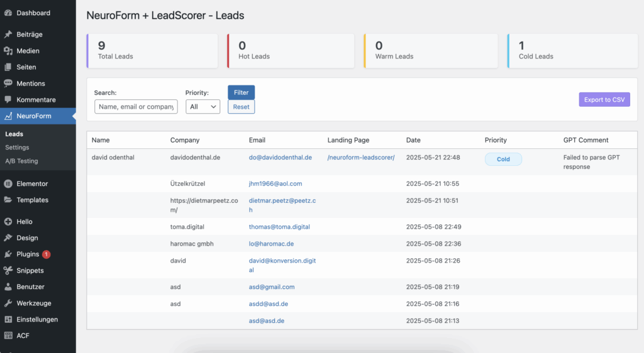Viewport: 644px width, 353px height.
Task: Click the Reset button
Action: coord(241,107)
